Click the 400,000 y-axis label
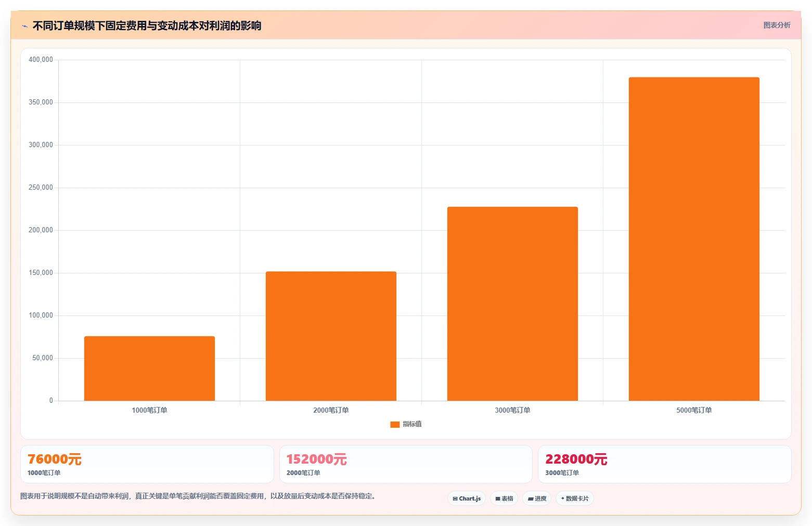Image resolution: width=812 pixels, height=526 pixels. (x=41, y=60)
